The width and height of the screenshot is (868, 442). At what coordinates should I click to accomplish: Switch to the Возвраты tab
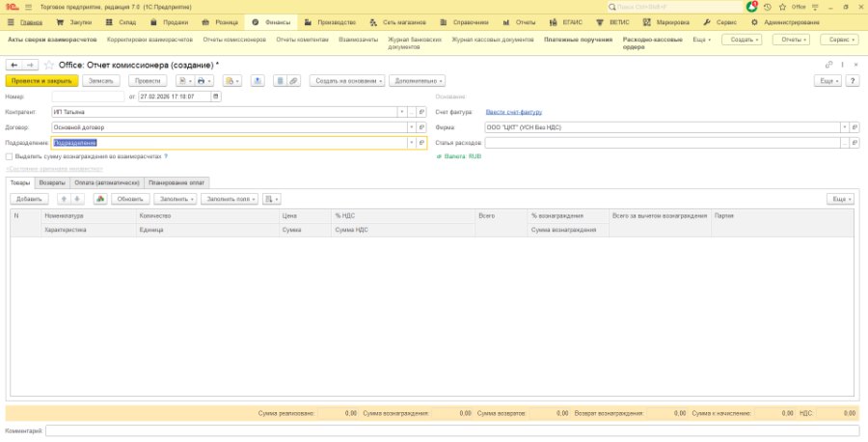53,182
